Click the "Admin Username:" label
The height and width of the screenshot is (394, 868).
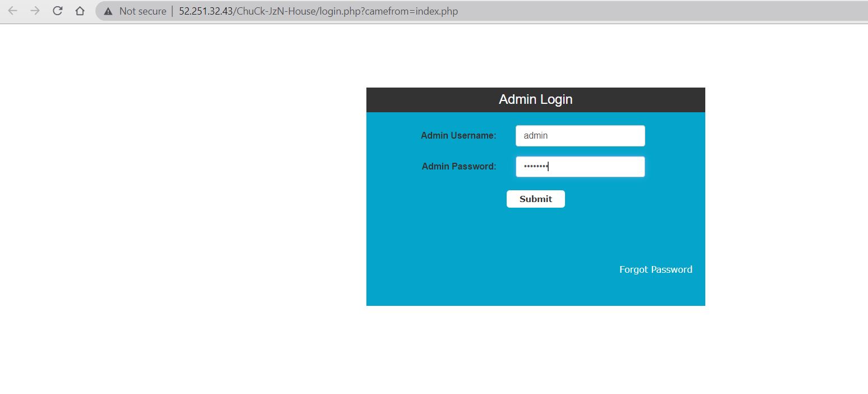[458, 135]
